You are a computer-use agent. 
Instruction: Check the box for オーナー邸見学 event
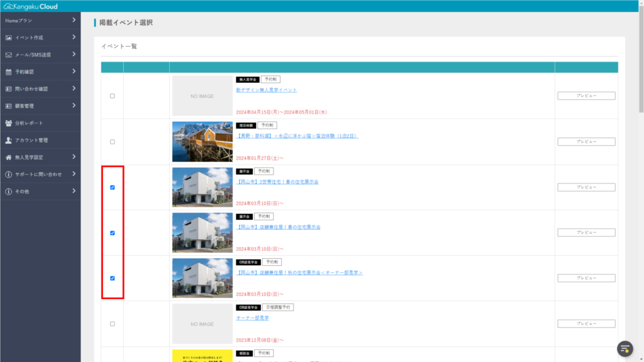(x=112, y=324)
